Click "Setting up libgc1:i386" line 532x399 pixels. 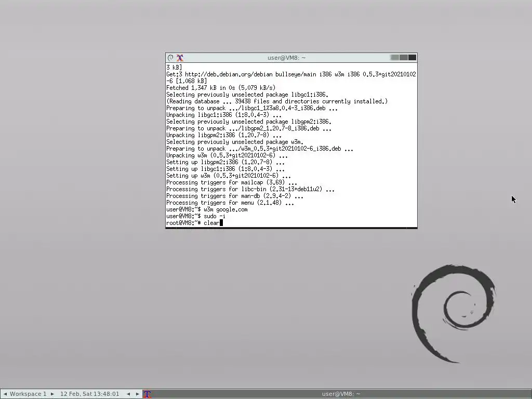225,169
